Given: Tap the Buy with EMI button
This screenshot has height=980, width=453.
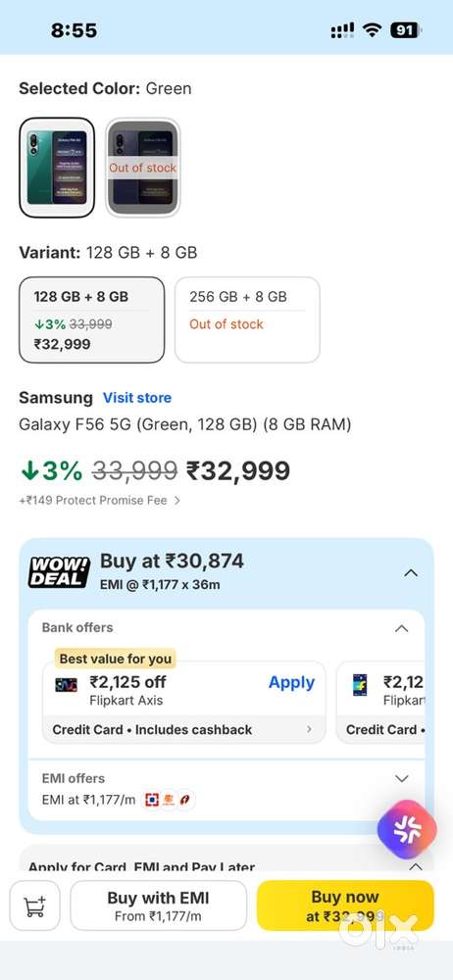Looking at the screenshot, I should pyautogui.click(x=158, y=906).
